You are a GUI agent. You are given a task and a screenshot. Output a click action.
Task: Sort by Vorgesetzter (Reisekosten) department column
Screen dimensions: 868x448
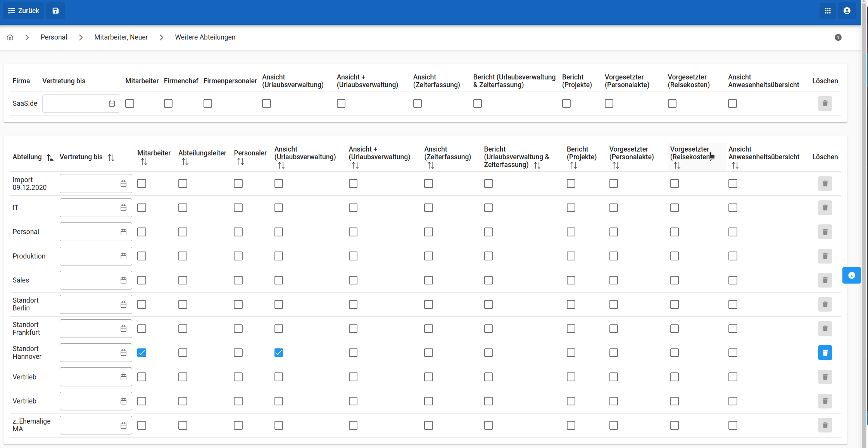pyautogui.click(x=677, y=165)
